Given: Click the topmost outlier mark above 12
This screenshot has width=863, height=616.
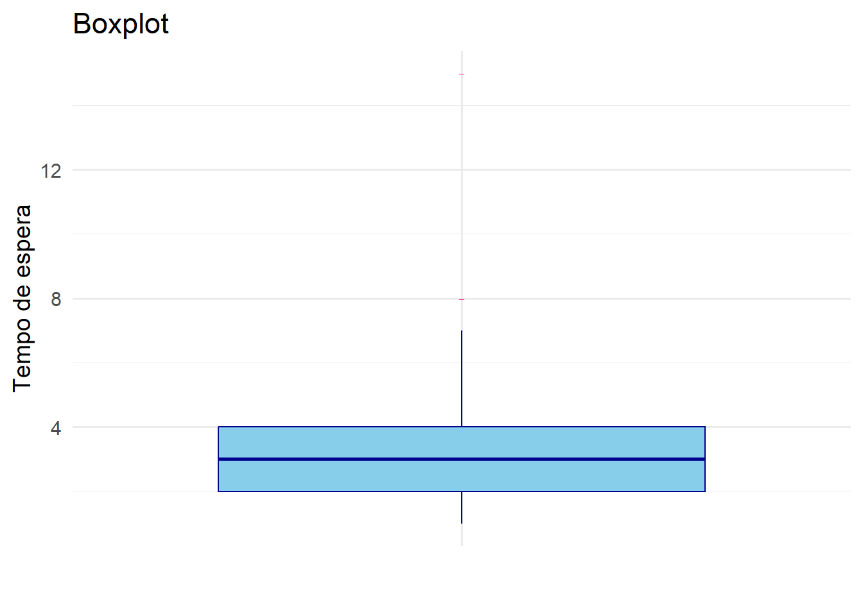Looking at the screenshot, I should [462, 74].
